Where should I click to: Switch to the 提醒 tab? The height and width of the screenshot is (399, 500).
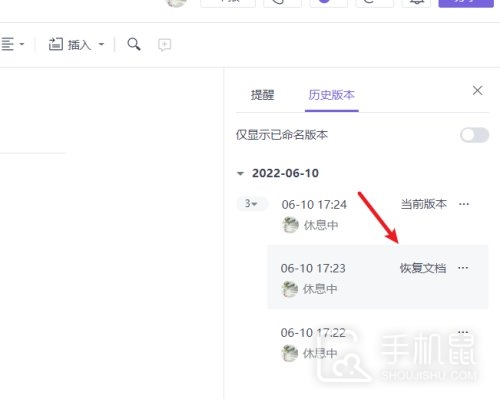[262, 95]
